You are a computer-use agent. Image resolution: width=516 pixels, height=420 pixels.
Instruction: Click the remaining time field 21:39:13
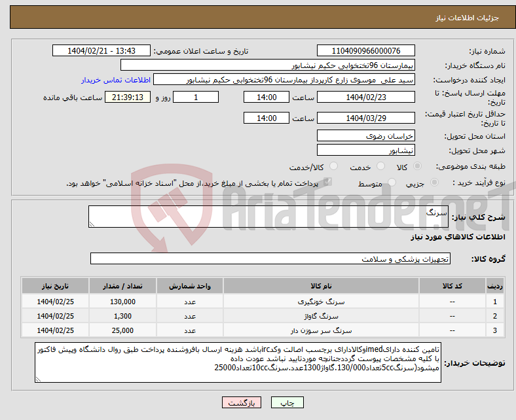127,97
